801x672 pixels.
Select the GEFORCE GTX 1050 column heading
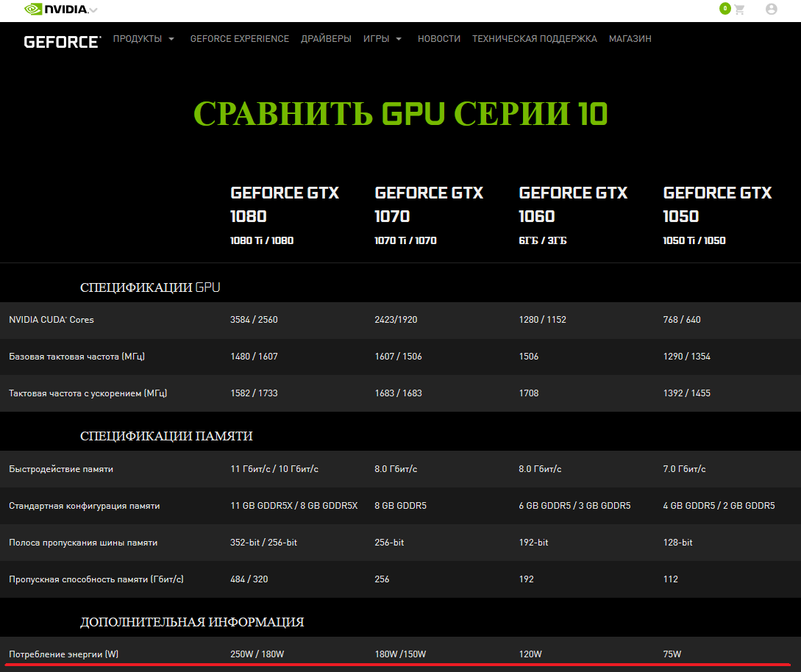pyautogui.click(x=717, y=204)
